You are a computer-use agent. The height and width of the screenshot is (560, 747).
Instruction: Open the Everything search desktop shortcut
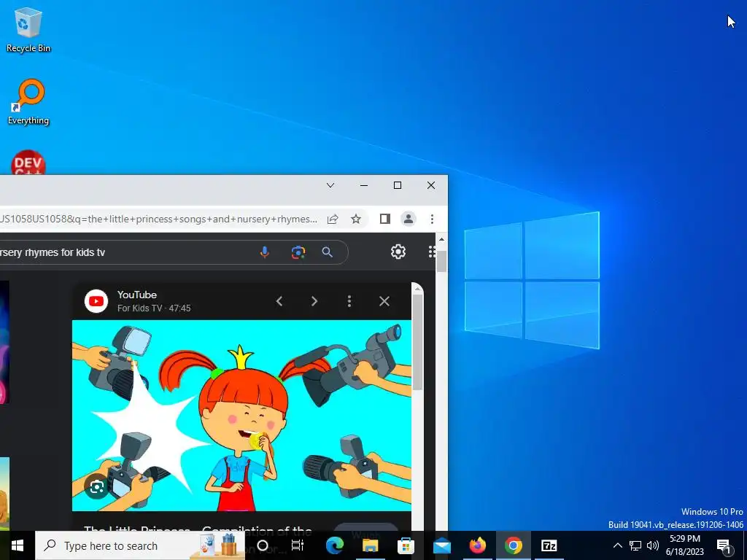[28, 102]
